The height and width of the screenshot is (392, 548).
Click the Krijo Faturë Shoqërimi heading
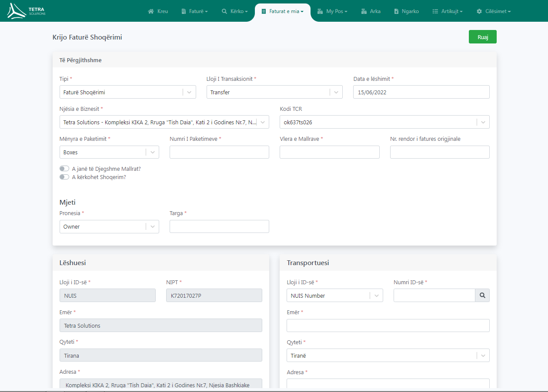[87, 37]
